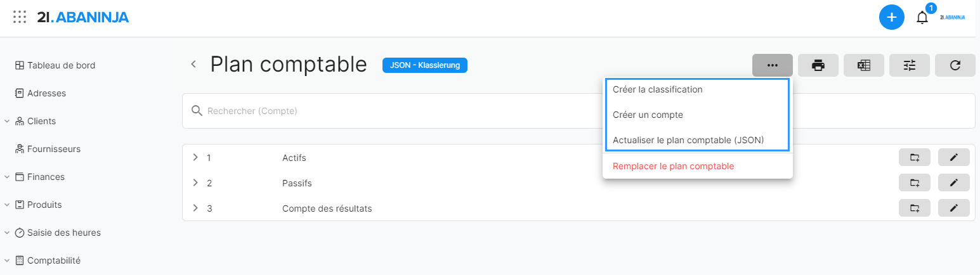Image resolution: width=980 pixels, height=275 pixels.
Task: Open the filter settings sliders icon
Action: (x=910, y=65)
